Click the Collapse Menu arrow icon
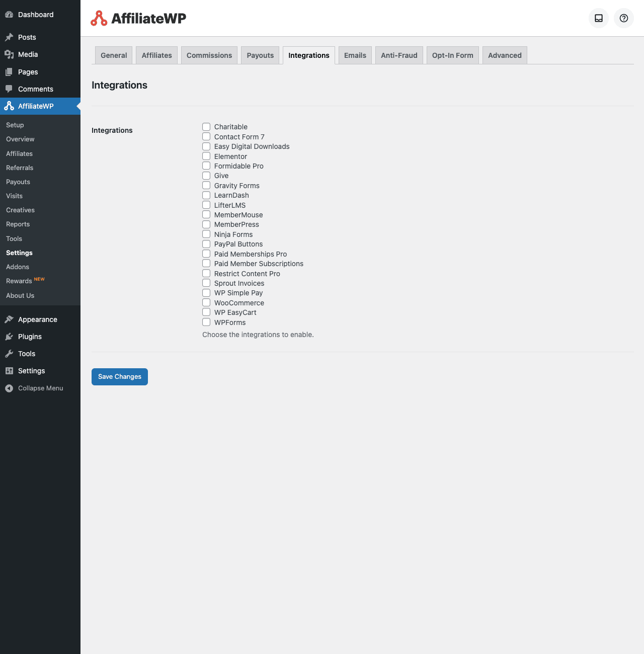The width and height of the screenshot is (644, 654). [x=9, y=388]
